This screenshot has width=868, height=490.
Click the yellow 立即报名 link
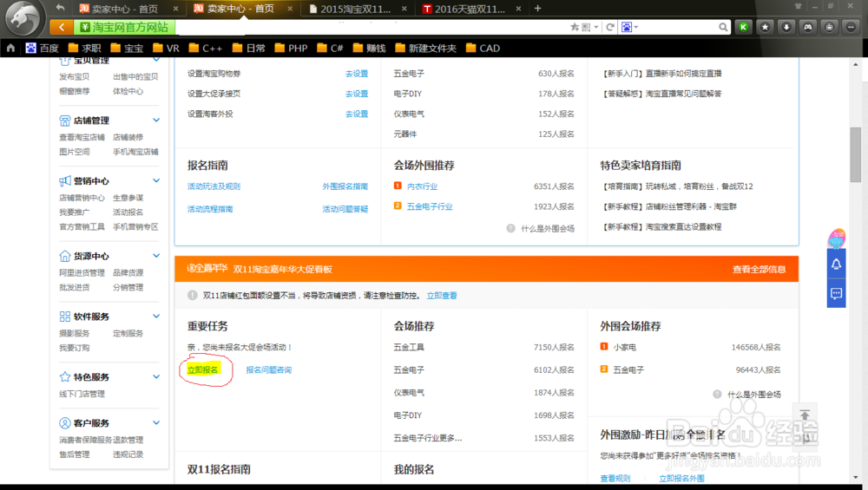pos(202,370)
